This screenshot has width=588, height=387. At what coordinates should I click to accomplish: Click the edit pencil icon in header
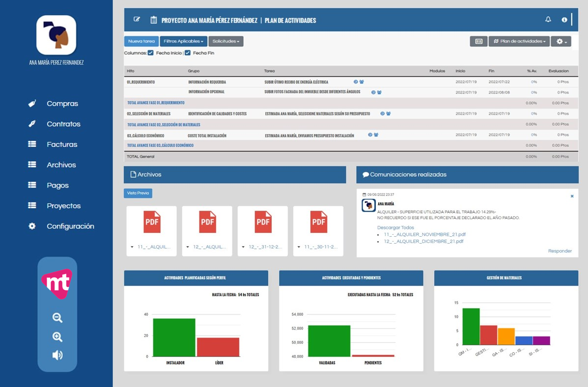coord(137,20)
